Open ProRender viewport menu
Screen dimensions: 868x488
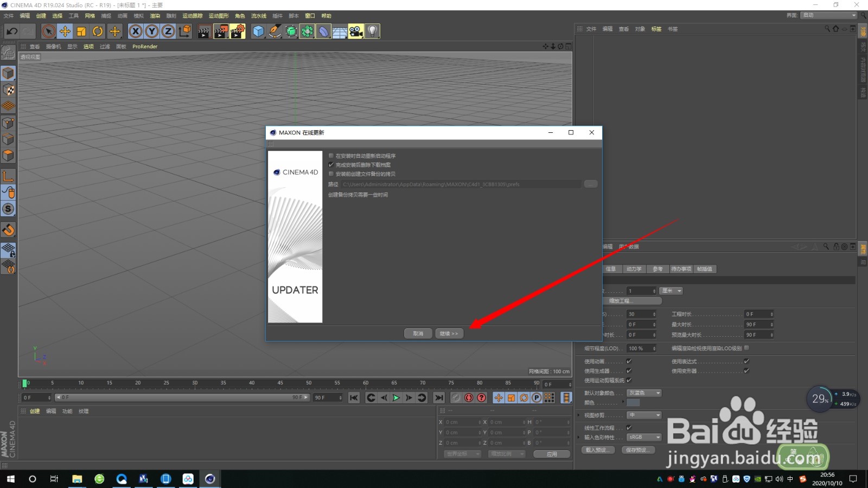pos(145,47)
